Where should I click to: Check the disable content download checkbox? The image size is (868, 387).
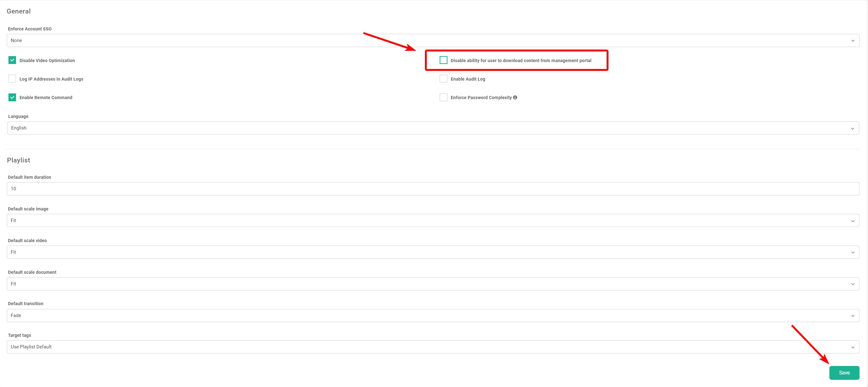click(443, 60)
